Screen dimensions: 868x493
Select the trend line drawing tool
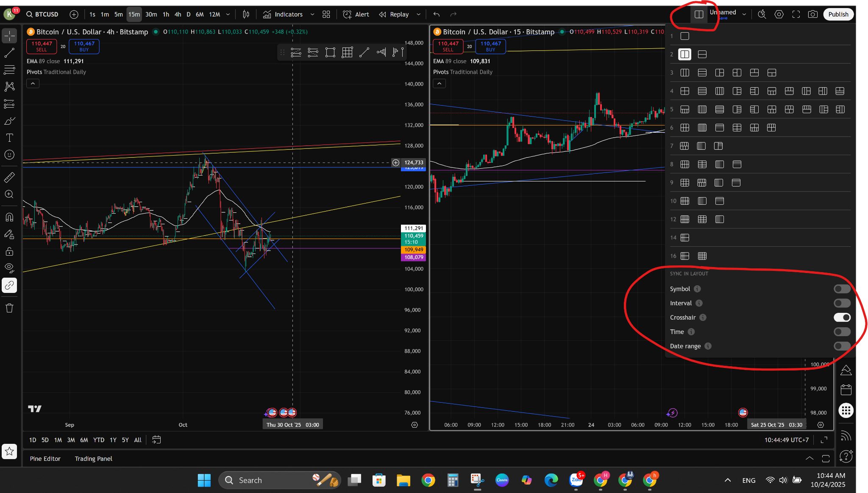(9, 53)
